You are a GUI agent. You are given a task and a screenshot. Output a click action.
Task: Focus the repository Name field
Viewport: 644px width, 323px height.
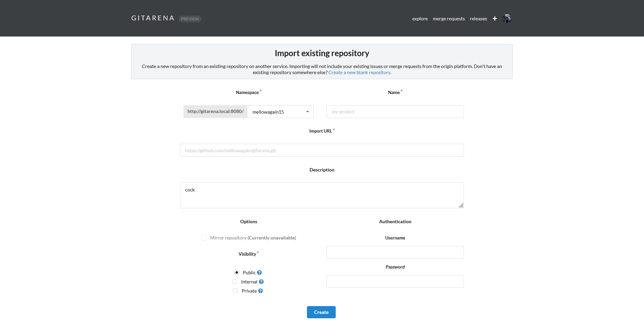(x=395, y=112)
